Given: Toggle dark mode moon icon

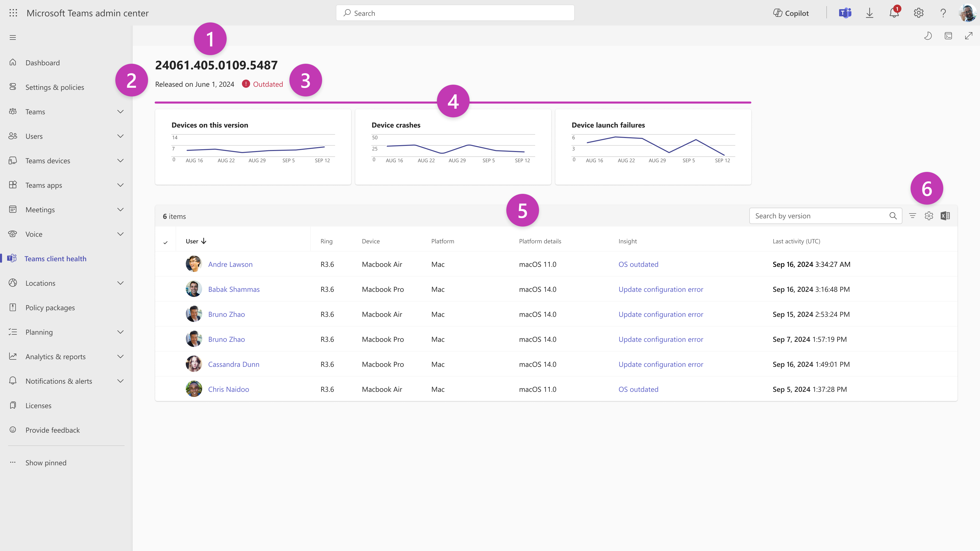Looking at the screenshot, I should (928, 36).
